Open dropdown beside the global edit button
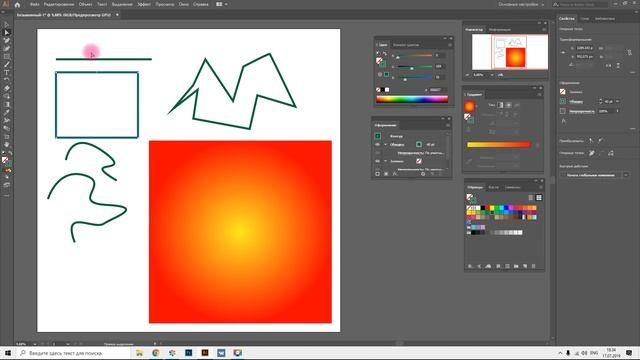This screenshot has width=640, height=360. pyautogui.click(x=626, y=175)
